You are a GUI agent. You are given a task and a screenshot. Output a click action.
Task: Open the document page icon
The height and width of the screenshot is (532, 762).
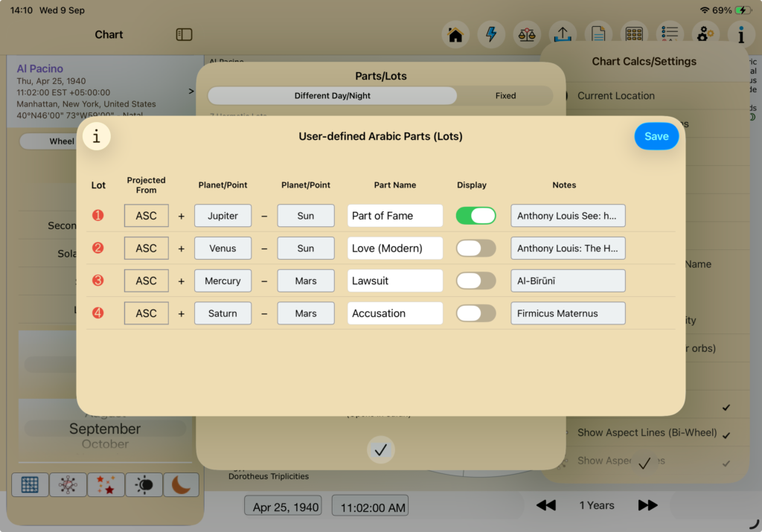coord(598,34)
